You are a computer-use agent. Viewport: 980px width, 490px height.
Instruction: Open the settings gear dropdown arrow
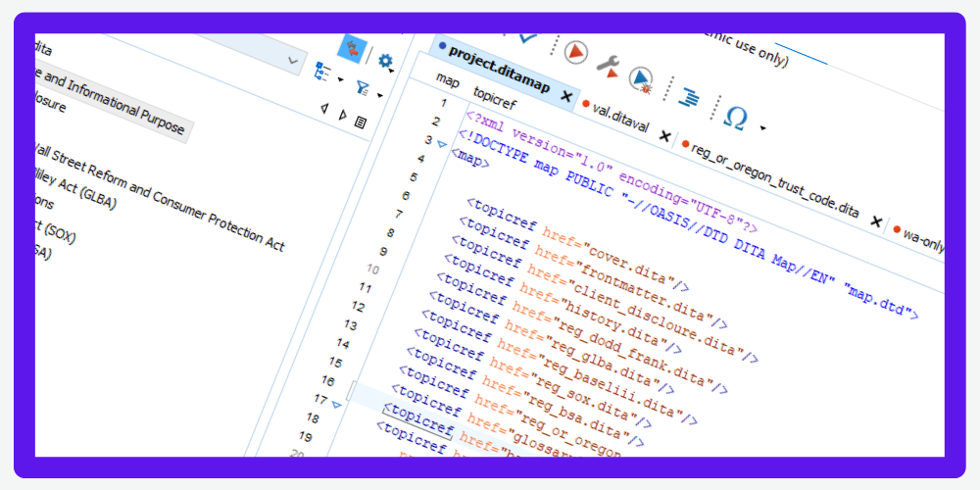392,72
